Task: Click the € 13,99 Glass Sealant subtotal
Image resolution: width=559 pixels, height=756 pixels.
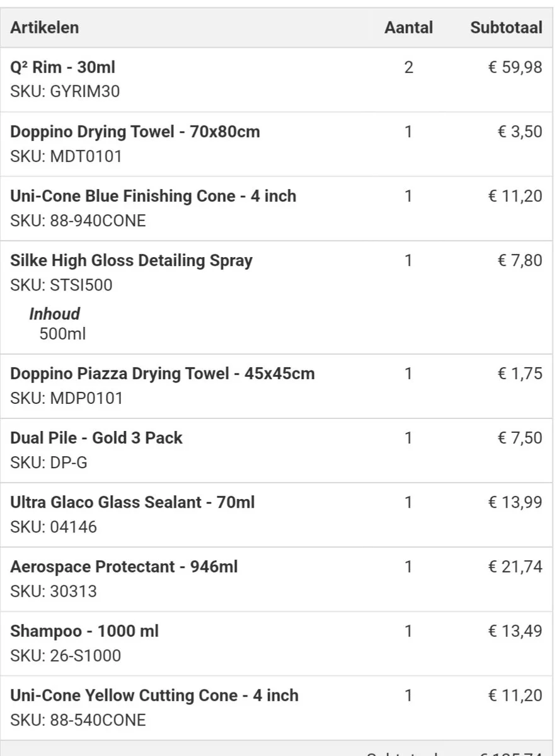Action: [515, 502]
